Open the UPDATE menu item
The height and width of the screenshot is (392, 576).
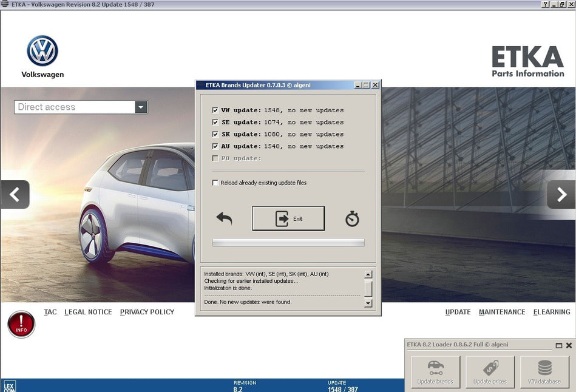tap(458, 312)
